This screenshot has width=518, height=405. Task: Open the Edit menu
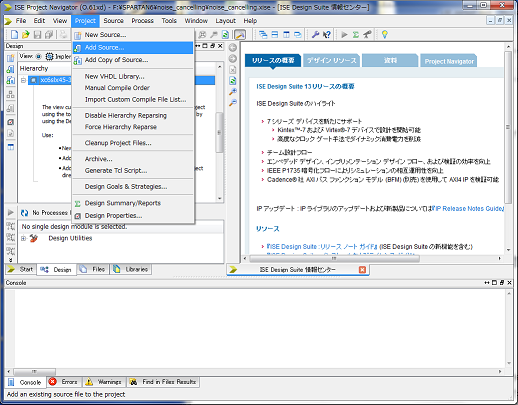coord(39,21)
